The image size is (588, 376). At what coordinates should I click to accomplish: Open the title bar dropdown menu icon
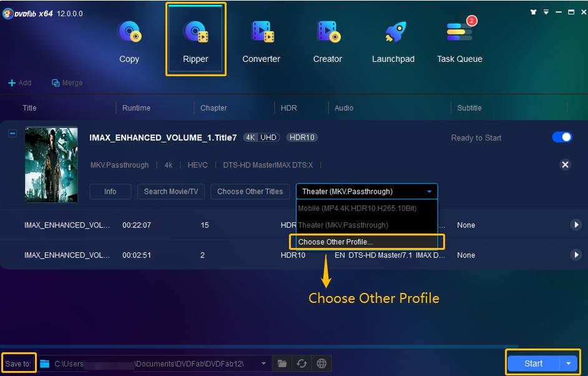tap(546, 12)
